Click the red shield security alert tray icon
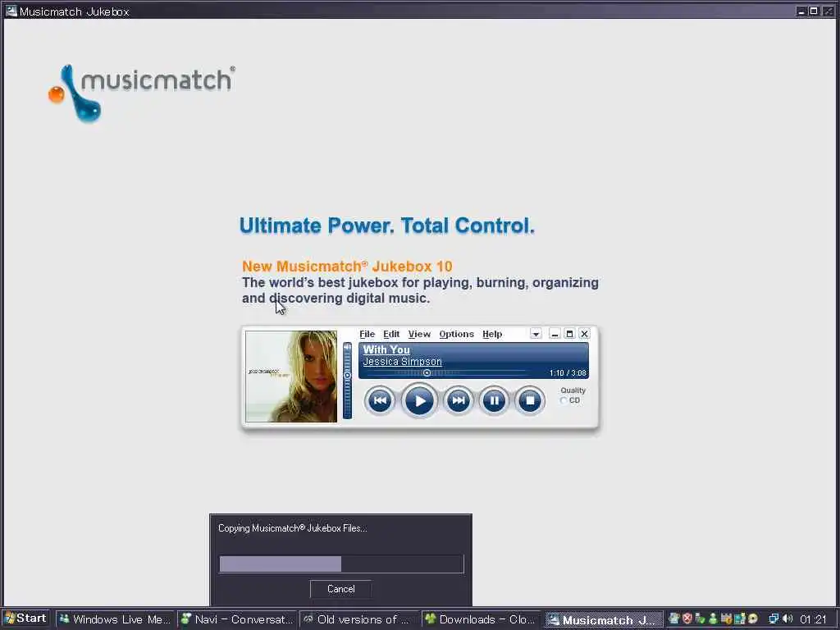This screenshot has width=840, height=630. 687,619
